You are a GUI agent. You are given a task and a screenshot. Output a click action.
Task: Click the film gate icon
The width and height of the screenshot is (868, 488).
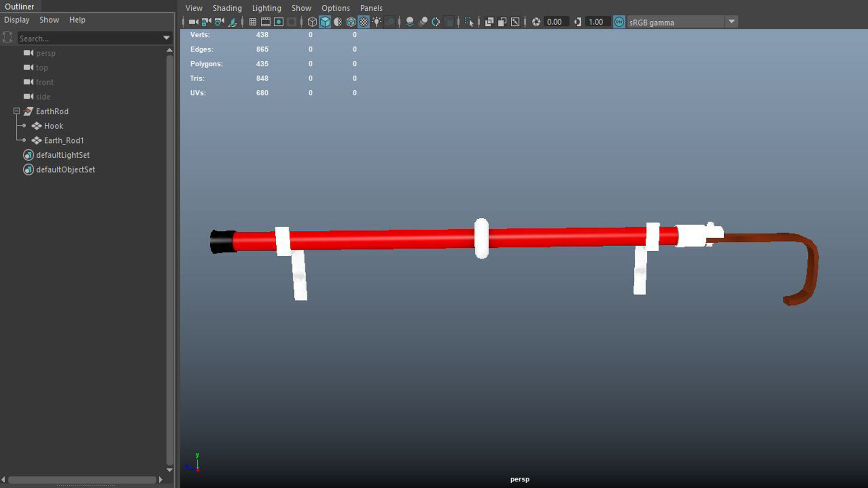point(266,22)
